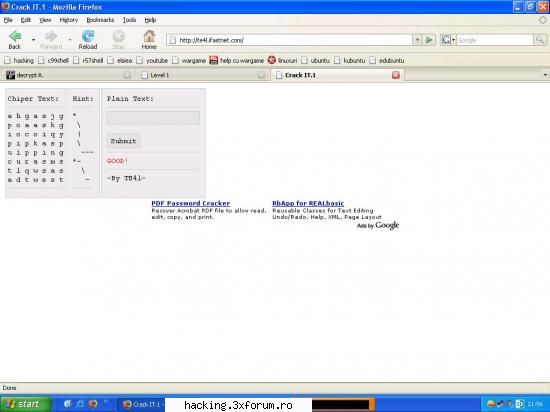Open the 'help cu wargame' bookmark icon
Screen dimensions: 550x412
(x=214, y=60)
